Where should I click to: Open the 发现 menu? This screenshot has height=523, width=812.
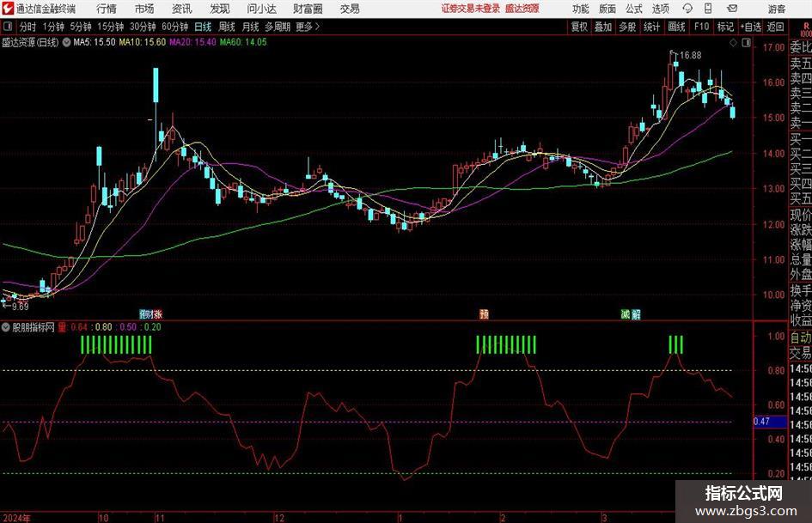click(x=220, y=9)
